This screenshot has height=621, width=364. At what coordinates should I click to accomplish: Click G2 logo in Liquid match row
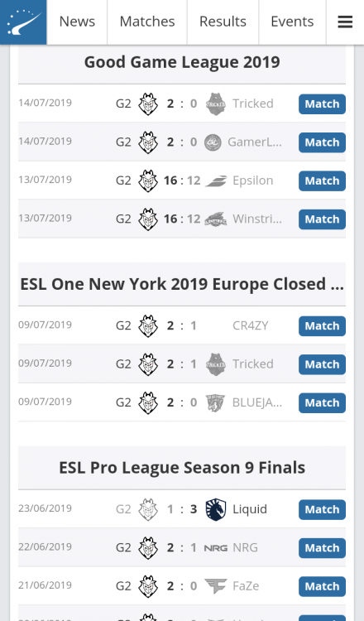click(x=148, y=509)
